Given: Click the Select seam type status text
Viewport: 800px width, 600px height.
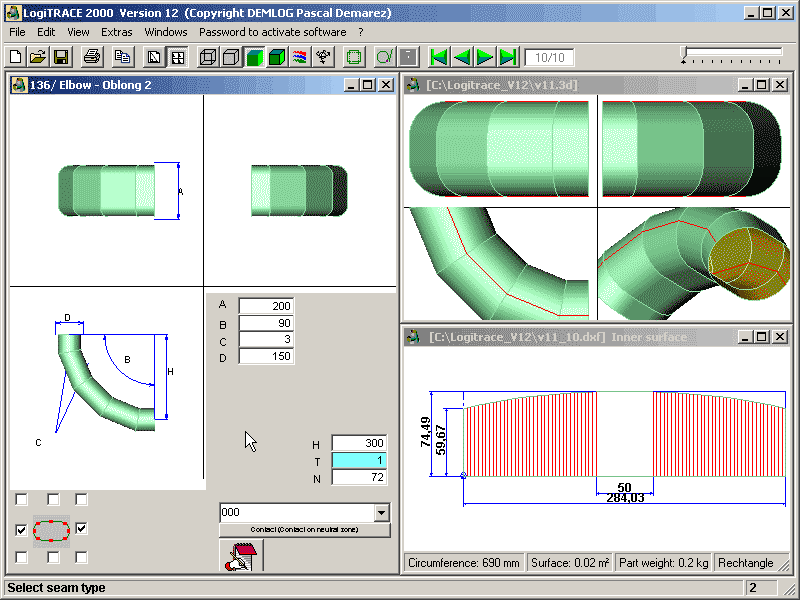Looking at the screenshot, I should (x=56, y=588).
